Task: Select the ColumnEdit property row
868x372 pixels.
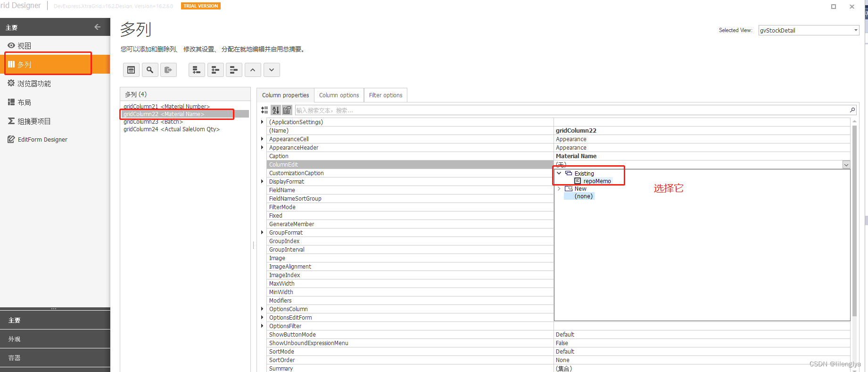Action: 410,165
